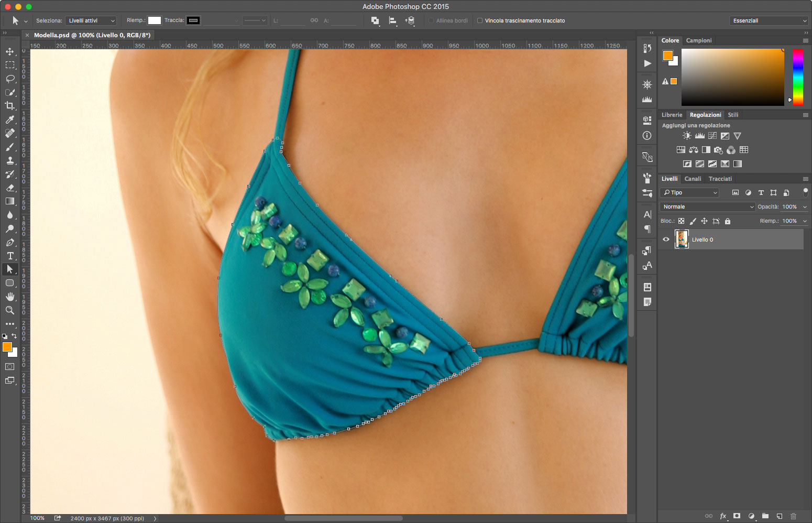Select the Clone Stamp tool
Screen dimensions: 812x523
[x=10, y=160]
